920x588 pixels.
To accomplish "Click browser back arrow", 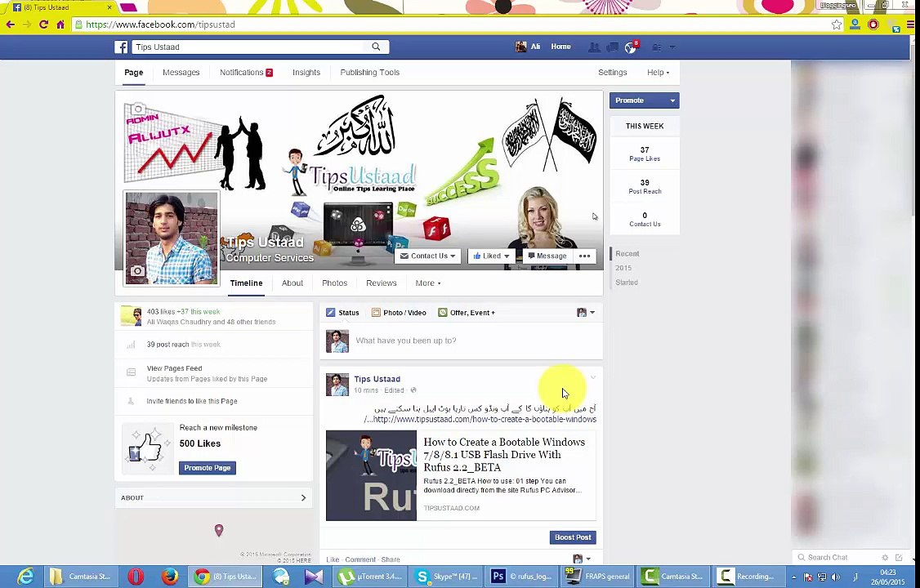I will 10,24.
